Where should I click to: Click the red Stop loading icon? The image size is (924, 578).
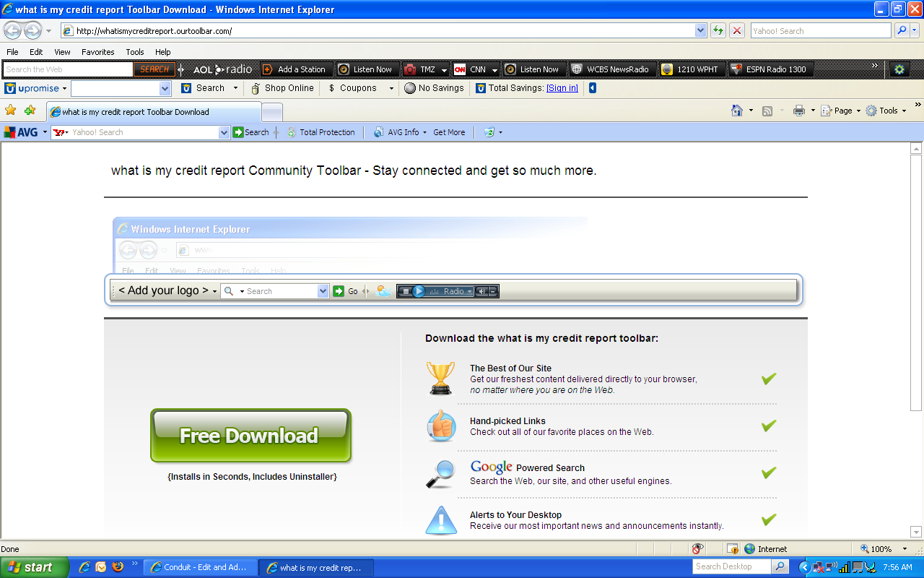[736, 30]
